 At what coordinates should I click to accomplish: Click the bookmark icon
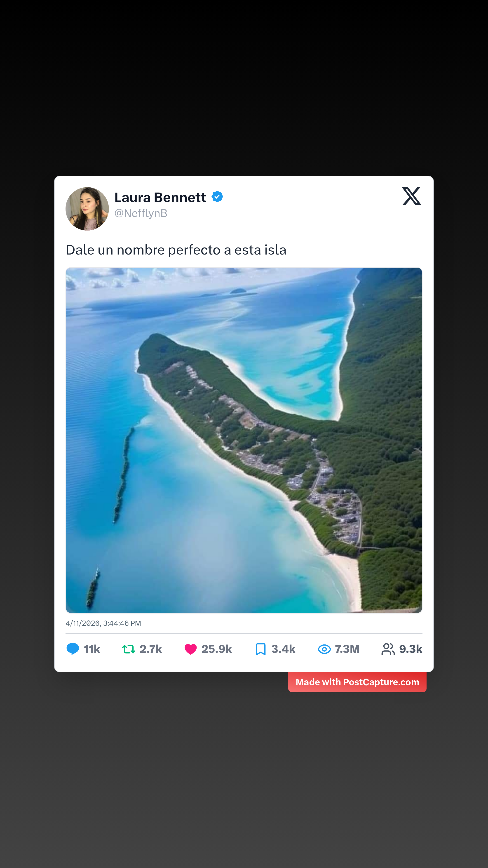[x=260, y=649]
